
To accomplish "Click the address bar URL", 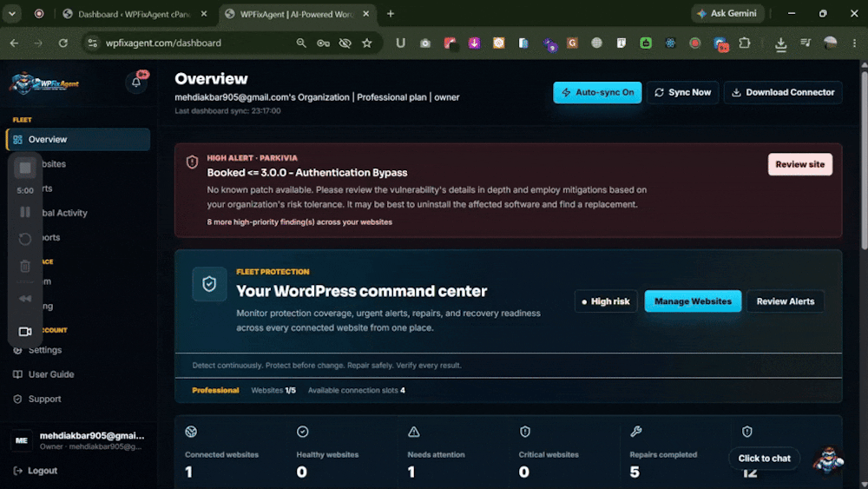I will (163, 43).
